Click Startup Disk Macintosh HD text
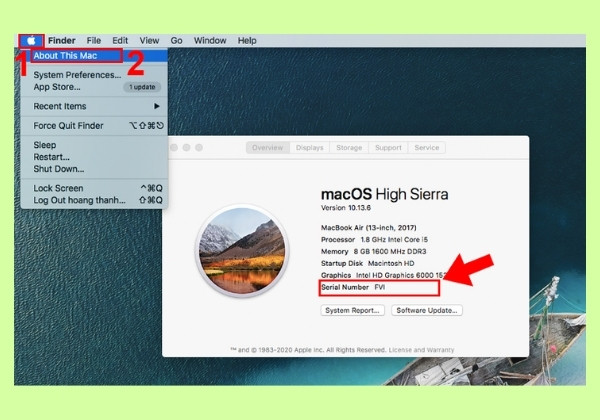 [x=367, y=263]
